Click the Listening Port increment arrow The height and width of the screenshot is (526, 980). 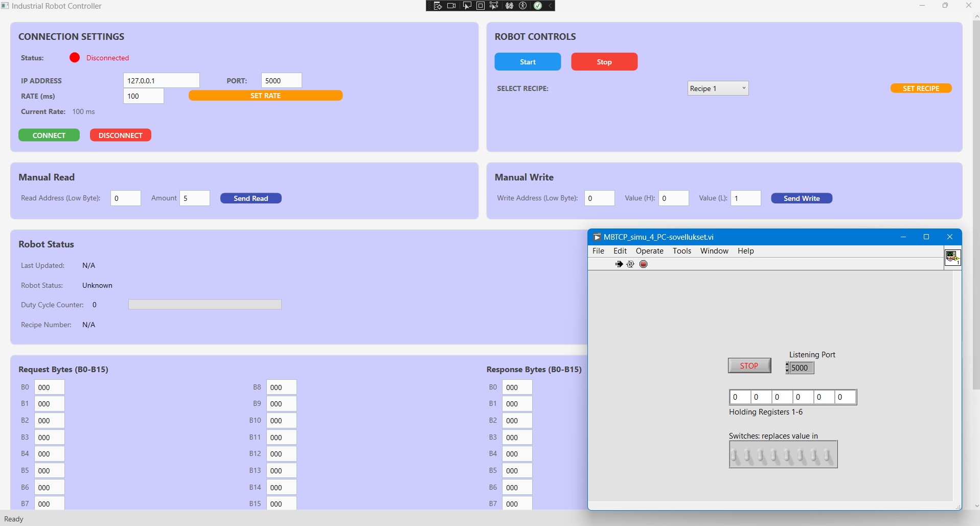coord(787,364)
